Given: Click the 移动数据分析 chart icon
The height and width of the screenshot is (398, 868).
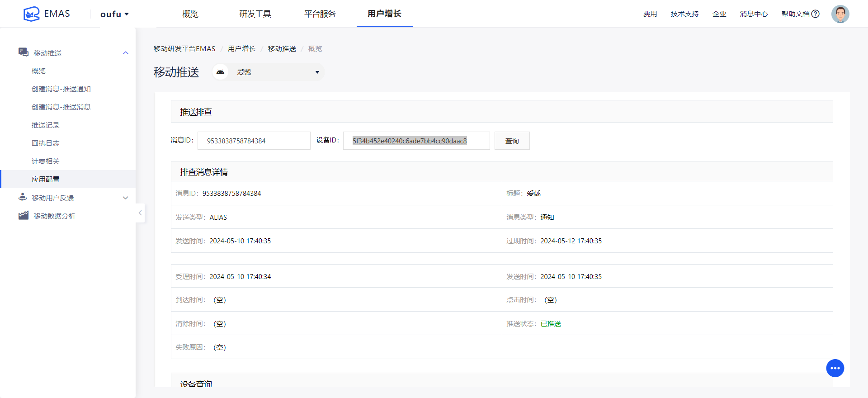Looking at the screenshot, I should (x=24, y=215).
